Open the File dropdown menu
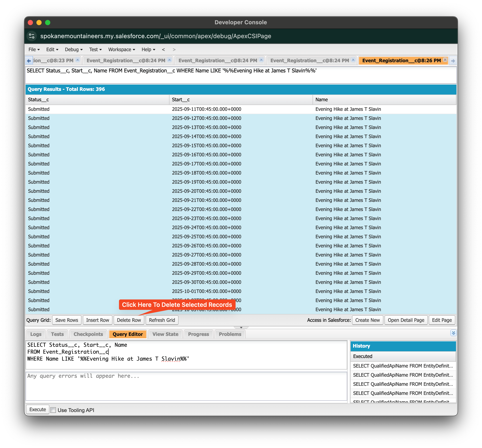 [34, 49]
